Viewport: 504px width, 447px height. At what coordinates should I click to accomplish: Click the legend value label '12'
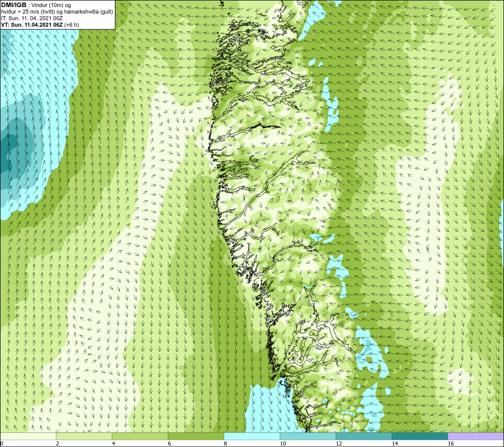click(339, 444)
